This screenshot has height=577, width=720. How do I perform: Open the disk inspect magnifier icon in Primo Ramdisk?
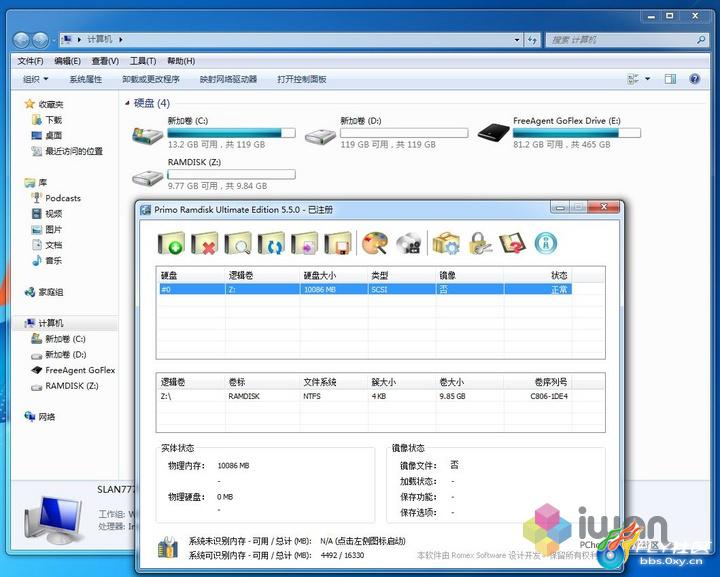[238, 243]
